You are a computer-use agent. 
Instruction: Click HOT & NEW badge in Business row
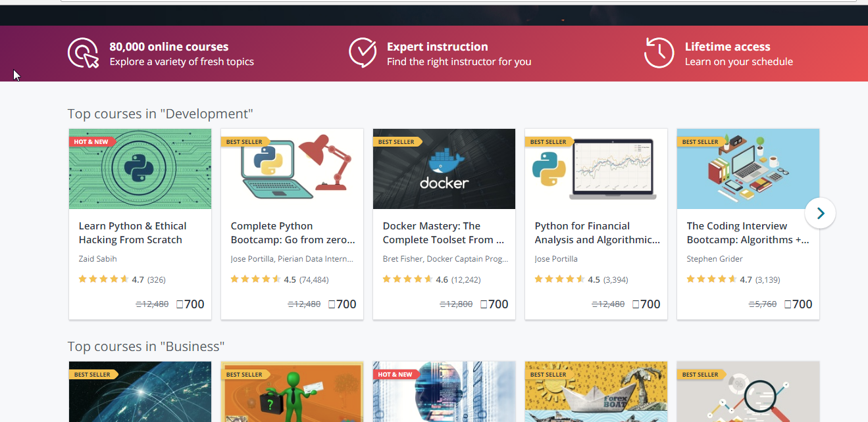click(396, 375)
